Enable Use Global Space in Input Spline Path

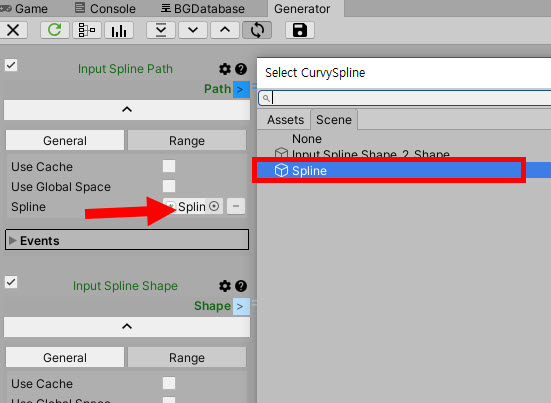tap(169, 186)
